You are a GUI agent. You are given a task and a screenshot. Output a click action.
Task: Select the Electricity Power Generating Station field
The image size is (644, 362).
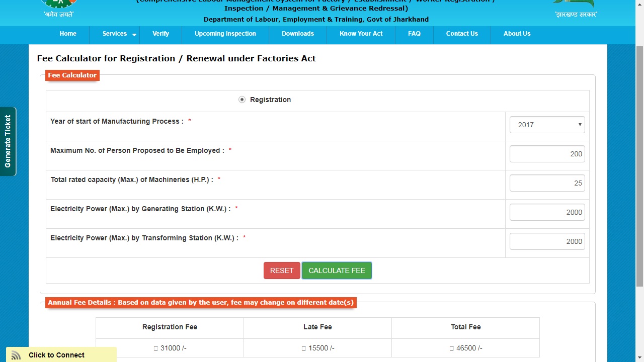547,212
